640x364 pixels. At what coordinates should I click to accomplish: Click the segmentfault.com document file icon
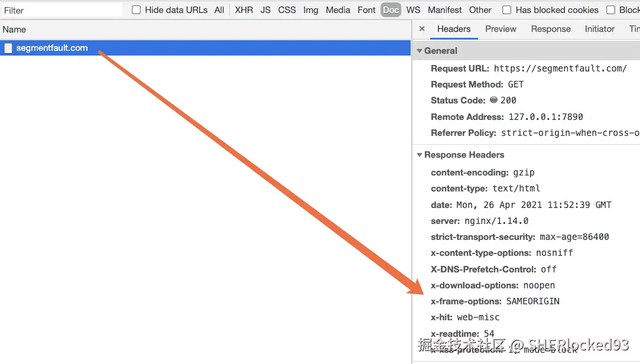(8, 48)
